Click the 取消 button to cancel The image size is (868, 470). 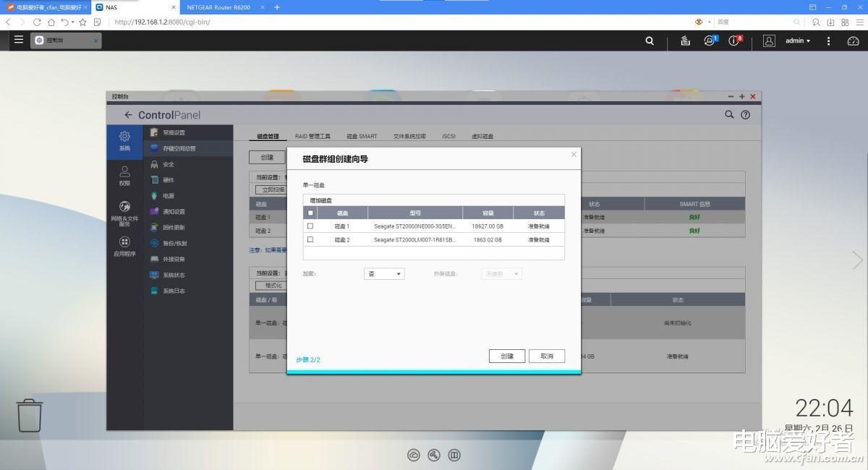click(546, 356)
